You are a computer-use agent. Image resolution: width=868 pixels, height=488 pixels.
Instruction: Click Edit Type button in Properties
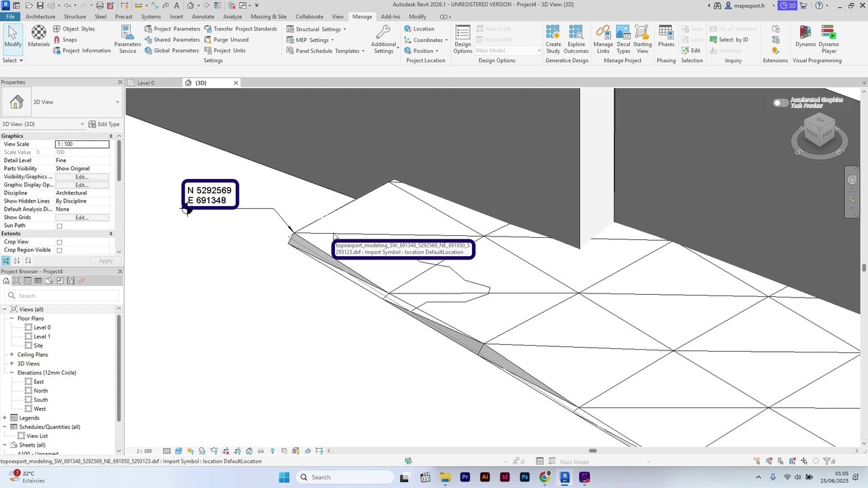point(104,124)
